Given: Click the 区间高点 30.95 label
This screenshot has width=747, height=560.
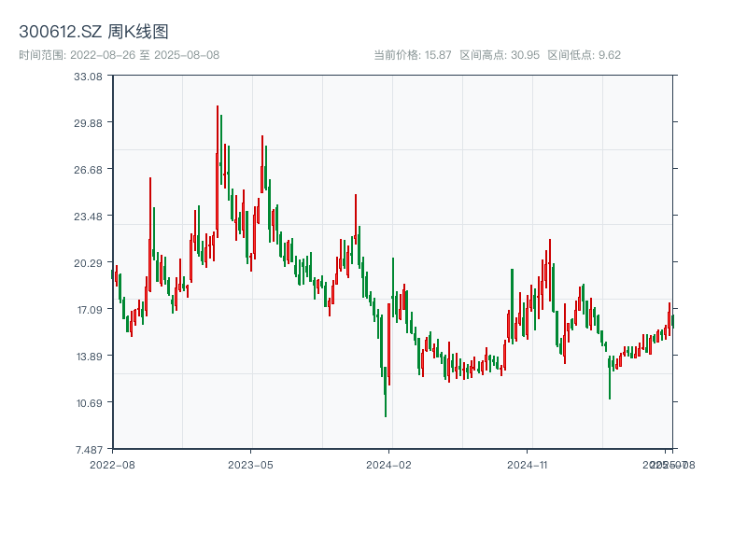Looking at the screenshot, I should coord(498,54).
